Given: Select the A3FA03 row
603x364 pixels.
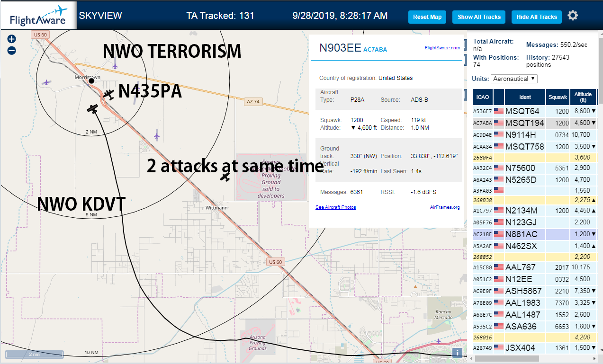Looking at the screenshot, I should [535, 190].
